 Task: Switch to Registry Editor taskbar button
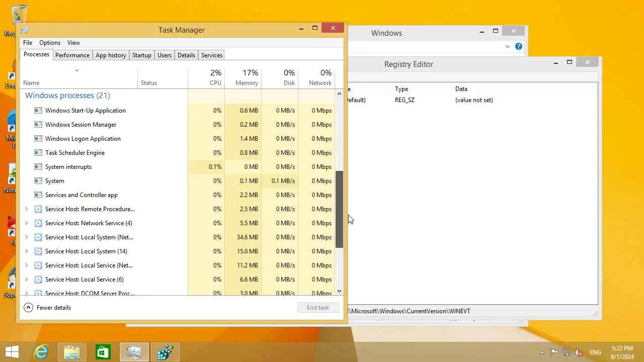(165, 352)
